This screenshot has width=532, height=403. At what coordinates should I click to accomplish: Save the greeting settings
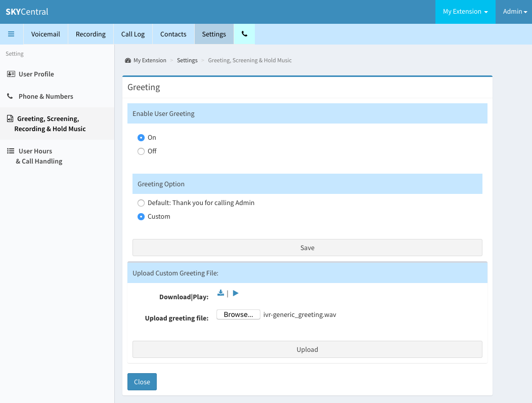click(307, 248)
